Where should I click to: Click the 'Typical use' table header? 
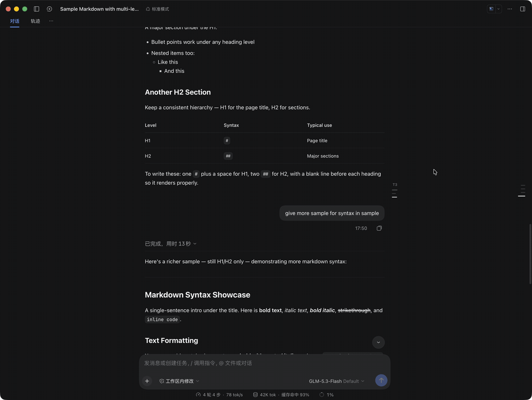point(319,125)
